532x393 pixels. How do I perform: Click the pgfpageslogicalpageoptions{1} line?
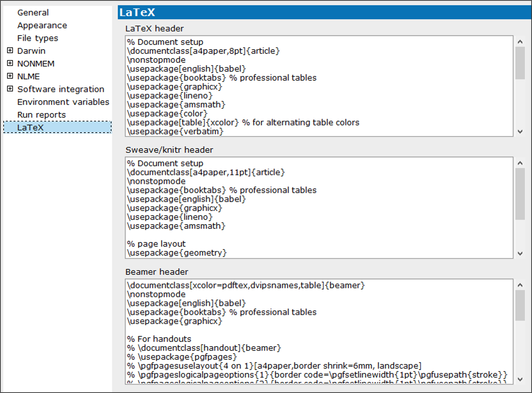tap(317, 375)
